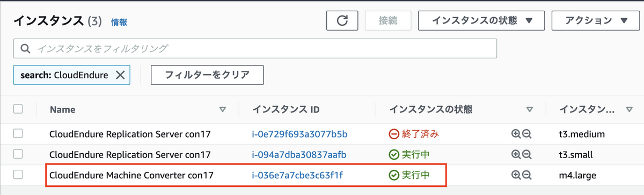Select all instances with the header checkbox
Viewport: 644px width, 195px height.
tap(18, 109)
